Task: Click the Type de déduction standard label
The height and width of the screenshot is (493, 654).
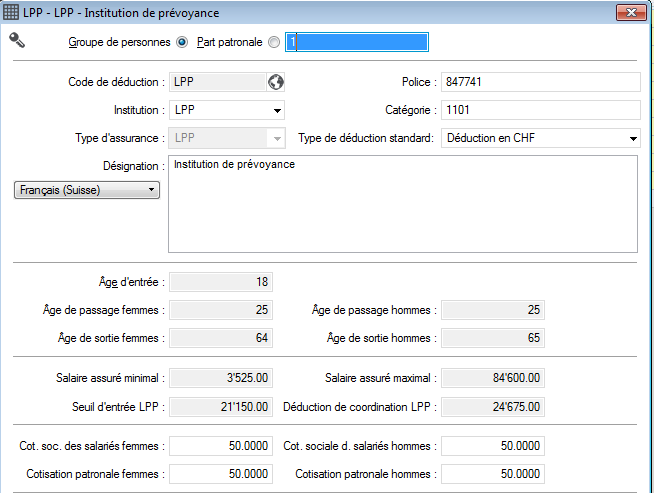Action: tap(366, 138)
